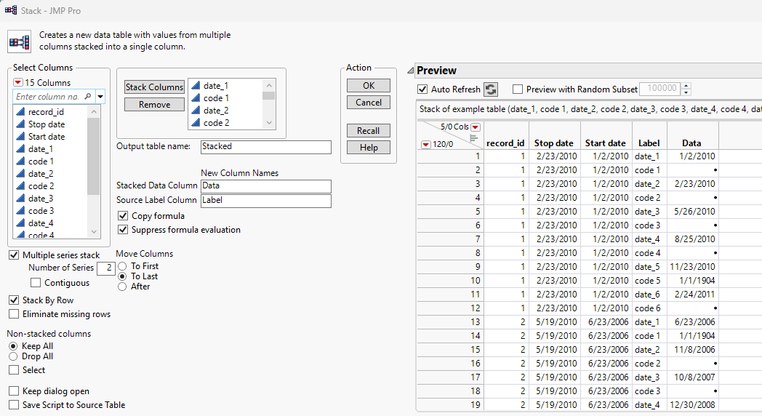
Task: Enable Eliminate missing rows
Action: (14, 314)
